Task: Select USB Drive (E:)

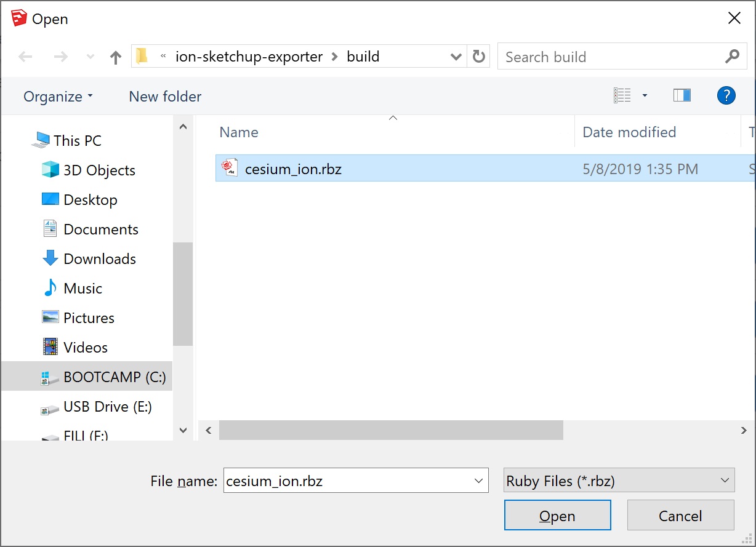Action: tap(108, 406)
